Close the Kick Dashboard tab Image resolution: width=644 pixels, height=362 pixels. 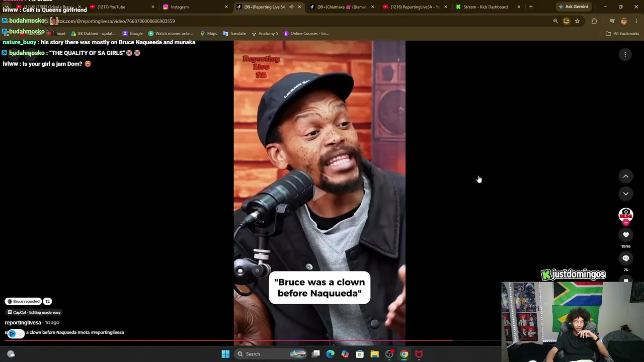pyautogui.click(x=519, y=7)
